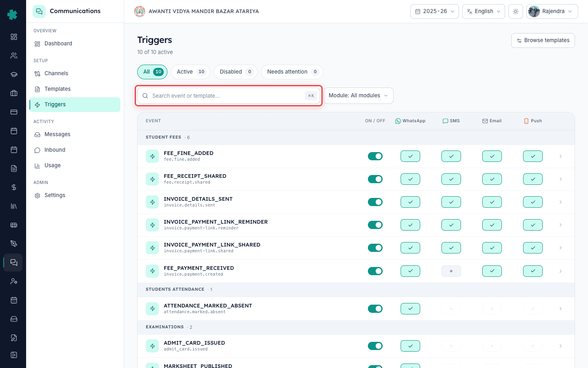
Task: Focus the Search event or template field
Action: coord(229,96)
